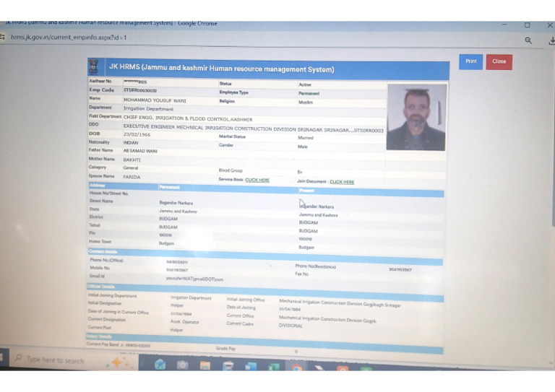Image resolution: width=555 pixels, height=392 pixels.
Task: Click the government emblem logo in header
Action: 94,66
